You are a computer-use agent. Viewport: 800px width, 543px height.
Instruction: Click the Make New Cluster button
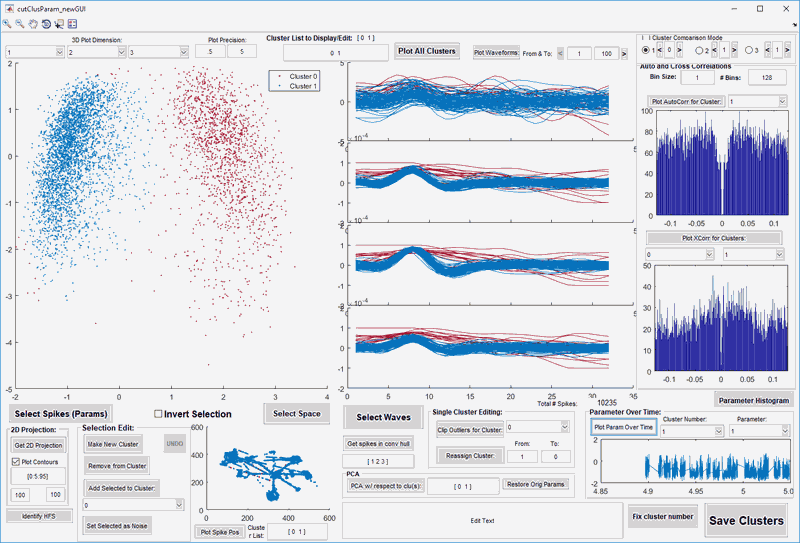(x=113, y=444)
